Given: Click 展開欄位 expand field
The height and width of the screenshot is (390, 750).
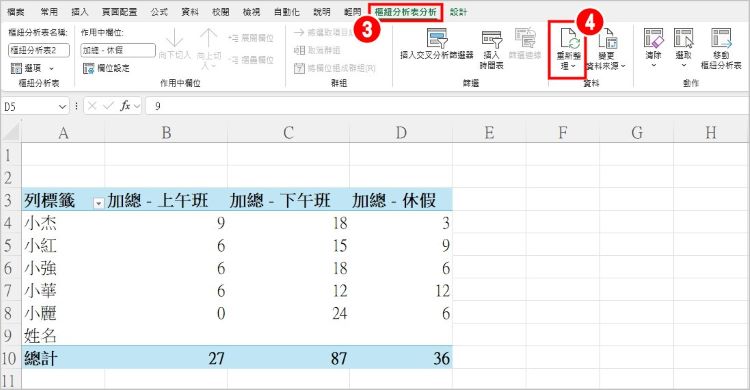Looking at the screenshot, I should (x=251, y=38).
